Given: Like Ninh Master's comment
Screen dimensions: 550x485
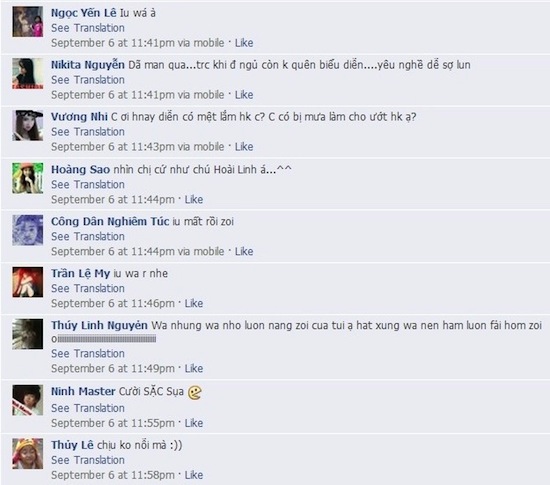Looking at the screenshot, I should coord(194,423).
